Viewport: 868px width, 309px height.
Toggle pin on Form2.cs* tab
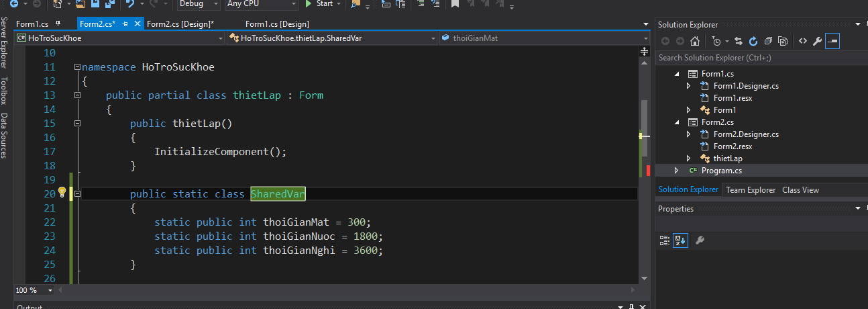tap(125, 24)
